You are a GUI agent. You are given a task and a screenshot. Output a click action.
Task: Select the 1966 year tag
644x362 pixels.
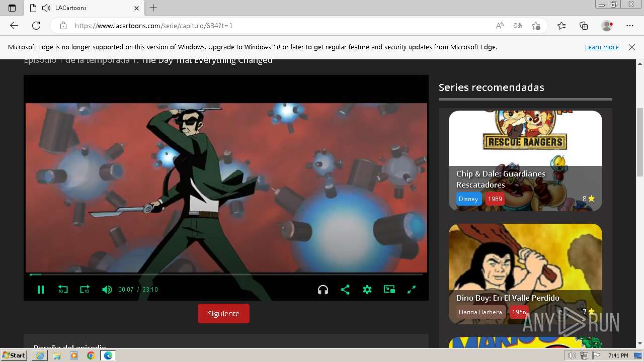[x=519, y=312]
